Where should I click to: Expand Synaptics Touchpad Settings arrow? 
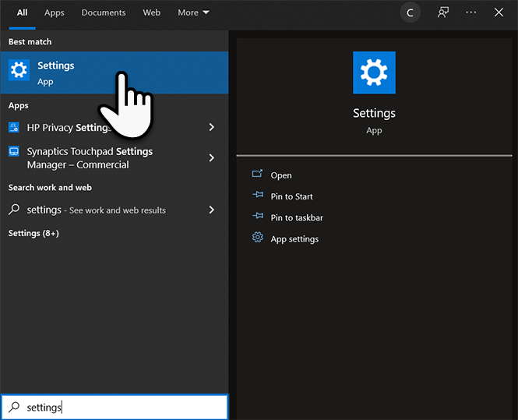pos(211,157)
